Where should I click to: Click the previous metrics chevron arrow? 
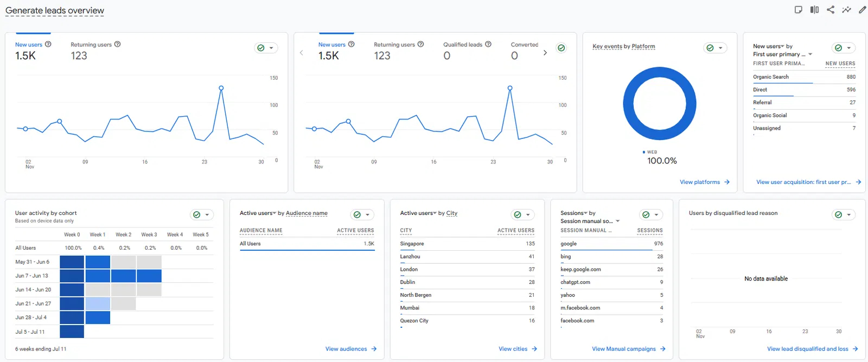[x=302, y=53]
